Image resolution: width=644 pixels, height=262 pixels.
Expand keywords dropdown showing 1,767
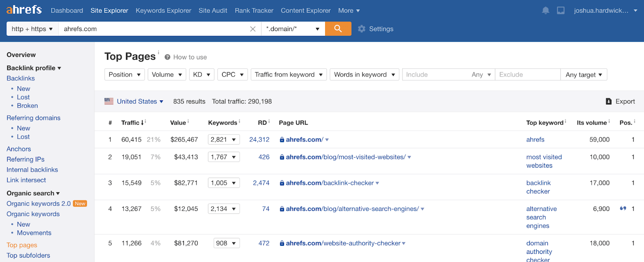pyautogui.click(x=224, y=157)
